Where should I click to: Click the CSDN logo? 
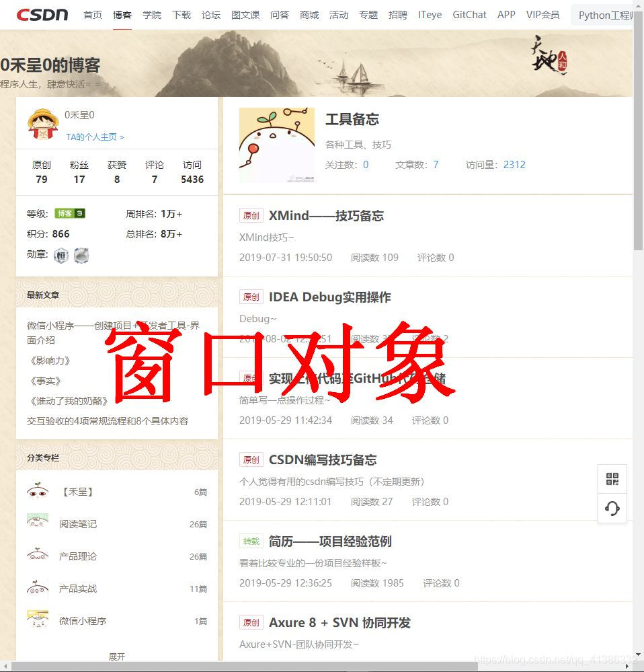(42, 15)
